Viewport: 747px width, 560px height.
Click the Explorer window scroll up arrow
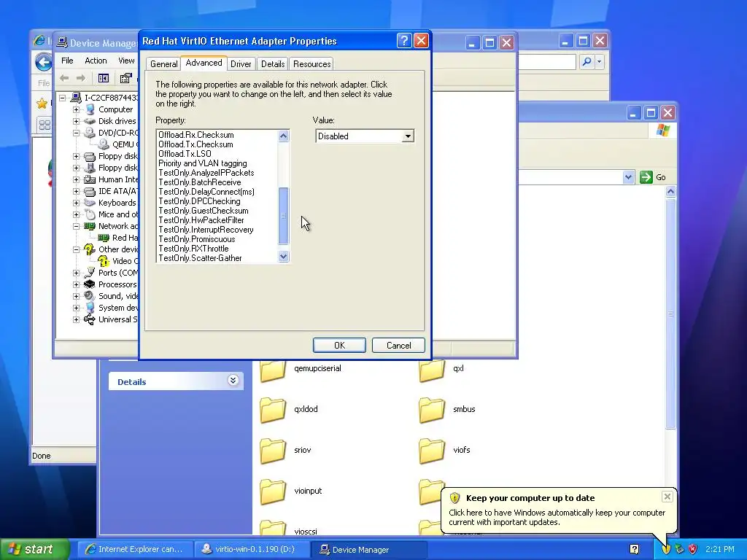tap(670, 192)
